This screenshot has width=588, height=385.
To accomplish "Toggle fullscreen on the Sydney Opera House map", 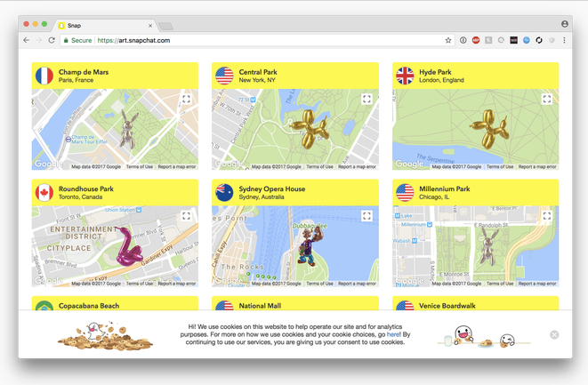I will point(366,216).
